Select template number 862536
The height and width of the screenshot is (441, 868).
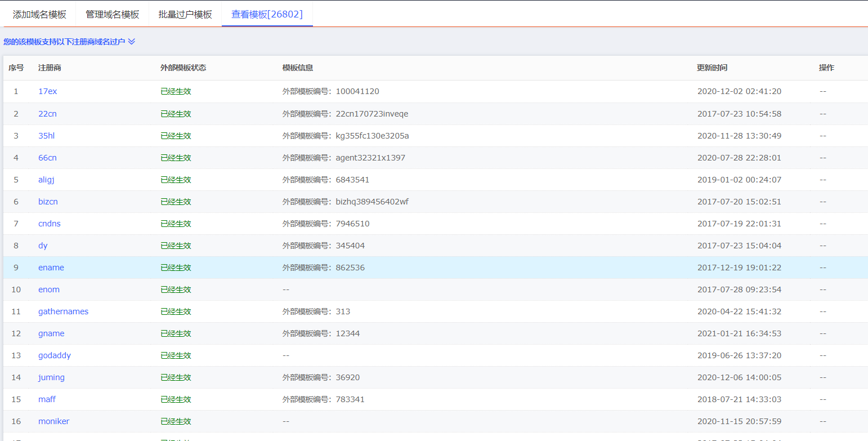tap(350, 268)
